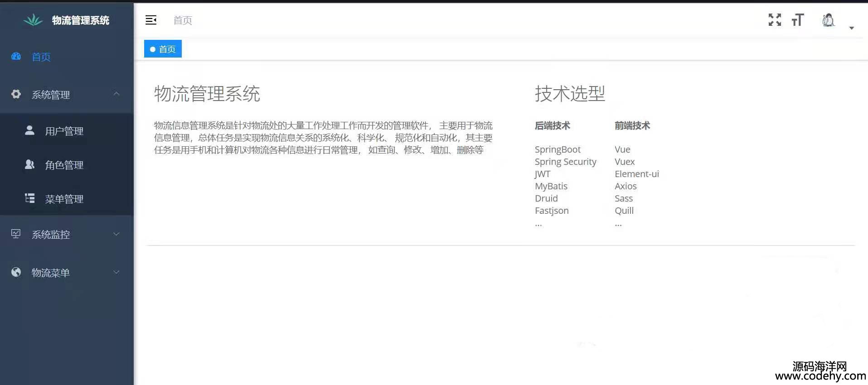The height and width of the screenshot is (385, 868).
Task: Enter fullscreen using the expand icon
Action: tap(775, 20)
